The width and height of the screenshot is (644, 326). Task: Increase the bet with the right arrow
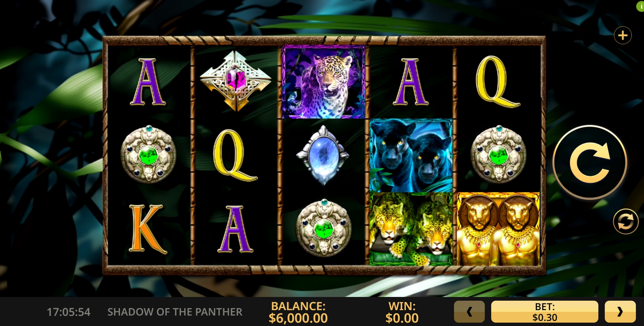(x=620, y=311)
